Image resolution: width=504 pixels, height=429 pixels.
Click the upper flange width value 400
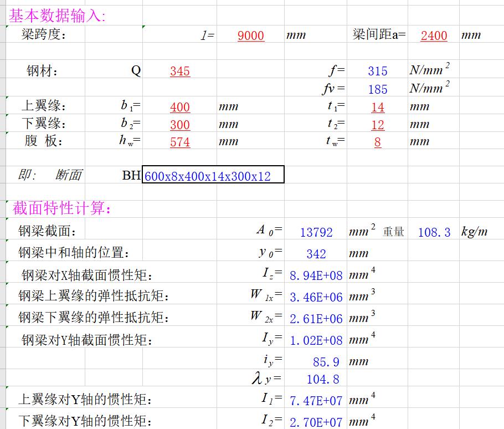[x=179, y=105]
